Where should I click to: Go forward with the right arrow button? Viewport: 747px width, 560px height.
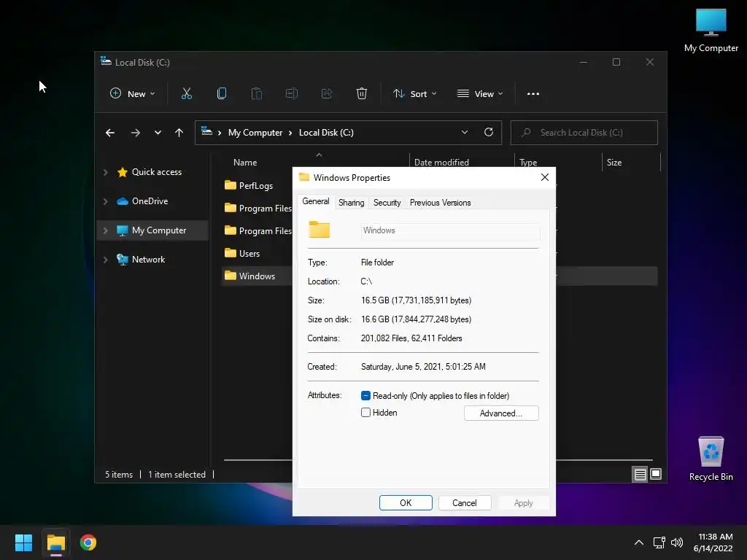click(135, 133)
